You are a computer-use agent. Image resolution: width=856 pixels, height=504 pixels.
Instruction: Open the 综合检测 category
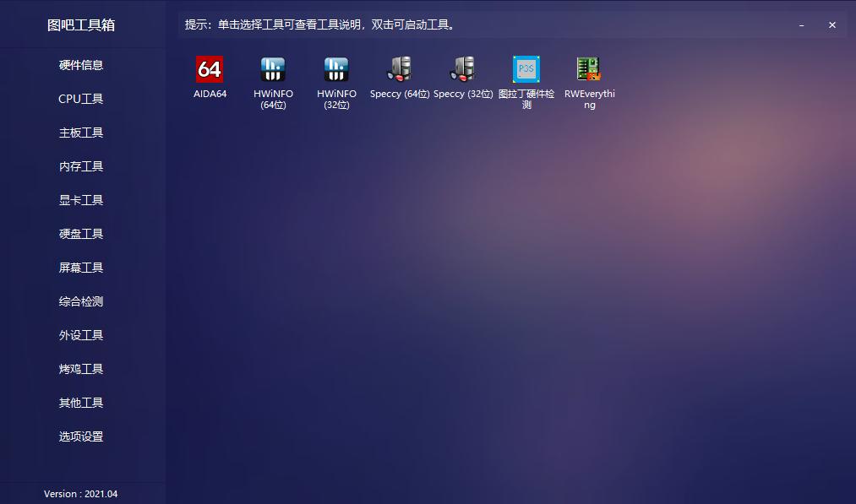pyautogui.click(x=81, y=301)
